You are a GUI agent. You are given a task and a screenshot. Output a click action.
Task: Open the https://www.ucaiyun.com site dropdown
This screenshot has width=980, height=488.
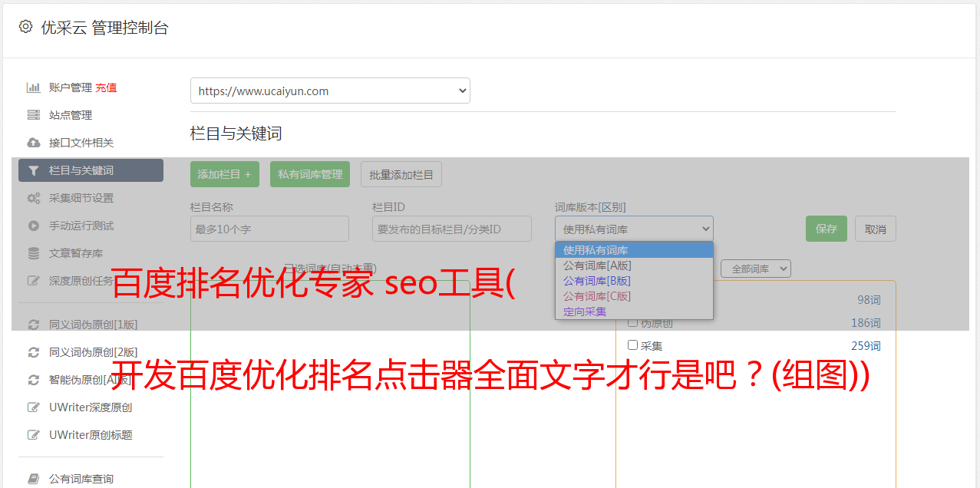click(330, 91)
